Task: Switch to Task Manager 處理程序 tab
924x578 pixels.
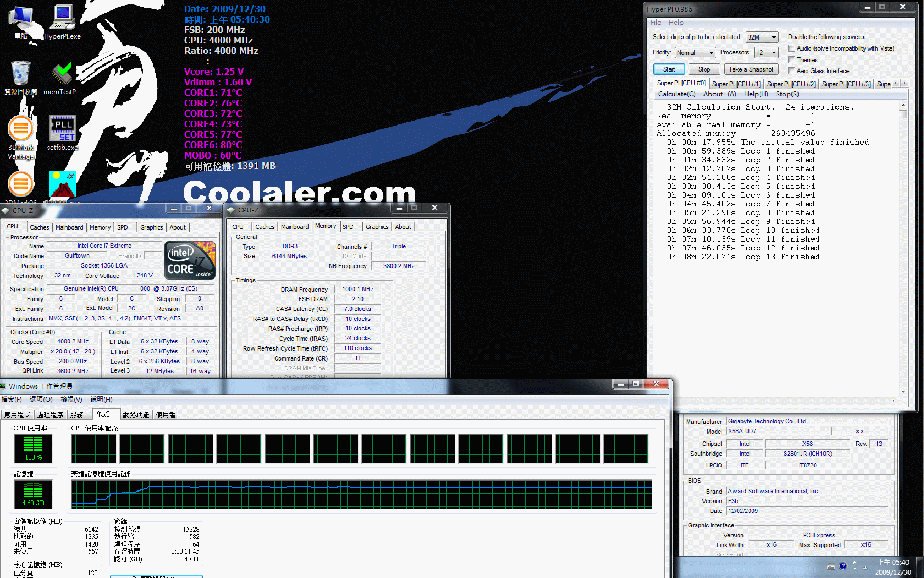Action: click(51, 415)
